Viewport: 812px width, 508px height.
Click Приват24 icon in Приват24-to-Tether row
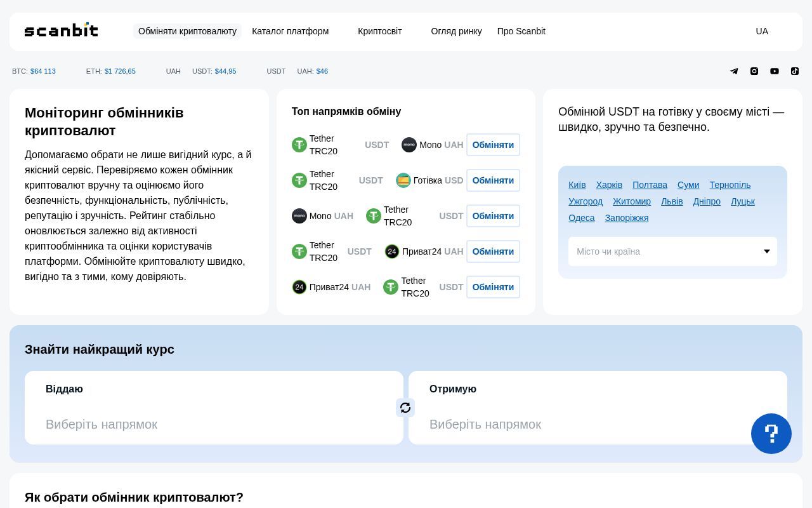[x=299, y=287]
